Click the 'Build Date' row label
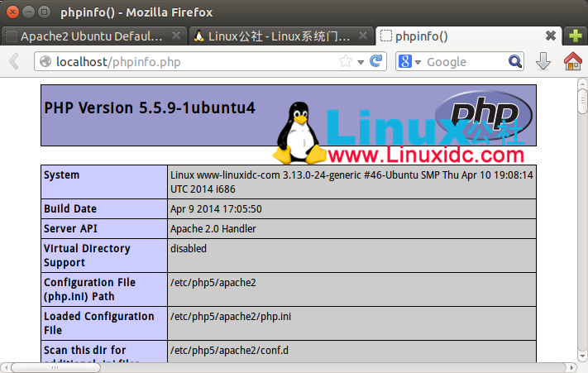The height and width of the screenshot is (373, 588). click(x=70, y=208)
